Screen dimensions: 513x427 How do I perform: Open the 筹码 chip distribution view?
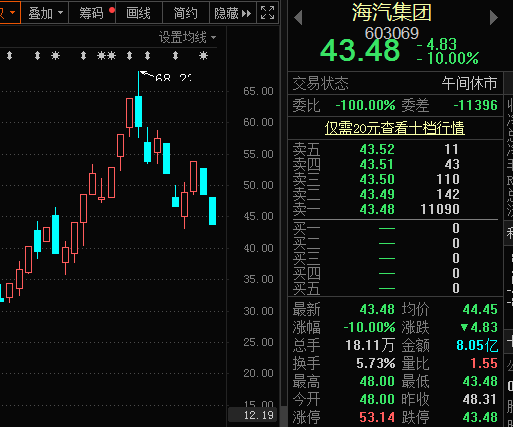[92, 13]
